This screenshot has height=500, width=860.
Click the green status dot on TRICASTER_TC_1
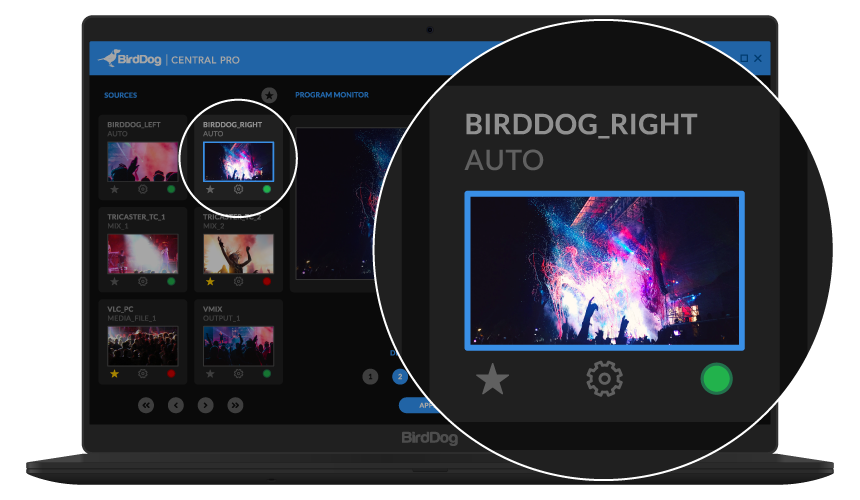tap(171, 281)
